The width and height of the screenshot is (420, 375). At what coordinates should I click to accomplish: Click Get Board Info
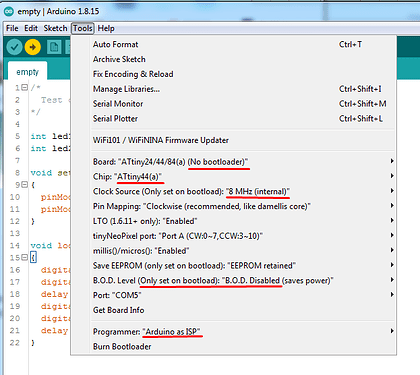pyautogui.click(x=233, y=310)
